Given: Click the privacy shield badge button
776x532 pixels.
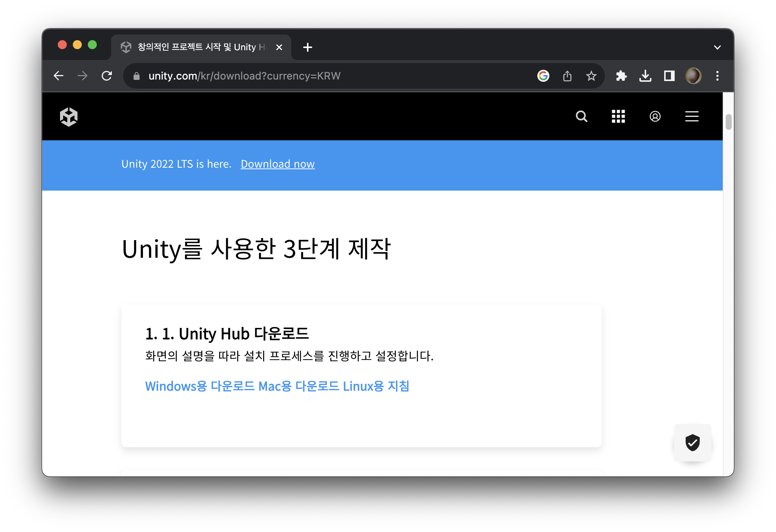Looking at the screenshot, I should pos(693,443).
